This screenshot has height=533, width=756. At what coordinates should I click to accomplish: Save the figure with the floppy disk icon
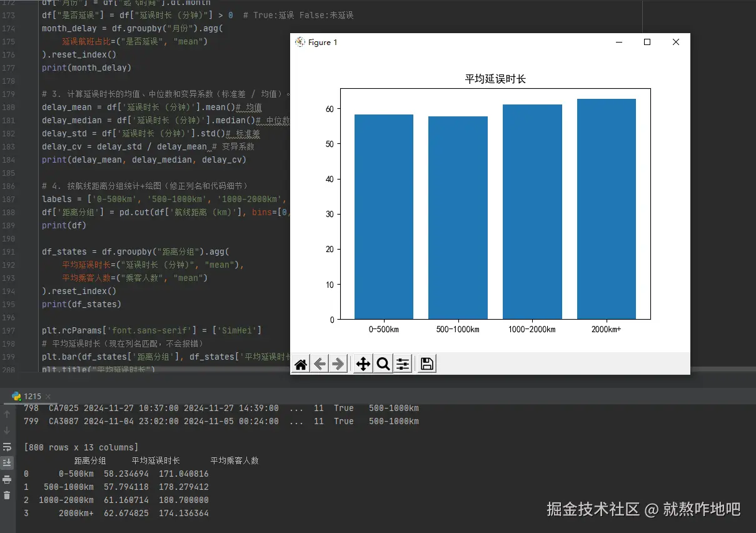427,364
